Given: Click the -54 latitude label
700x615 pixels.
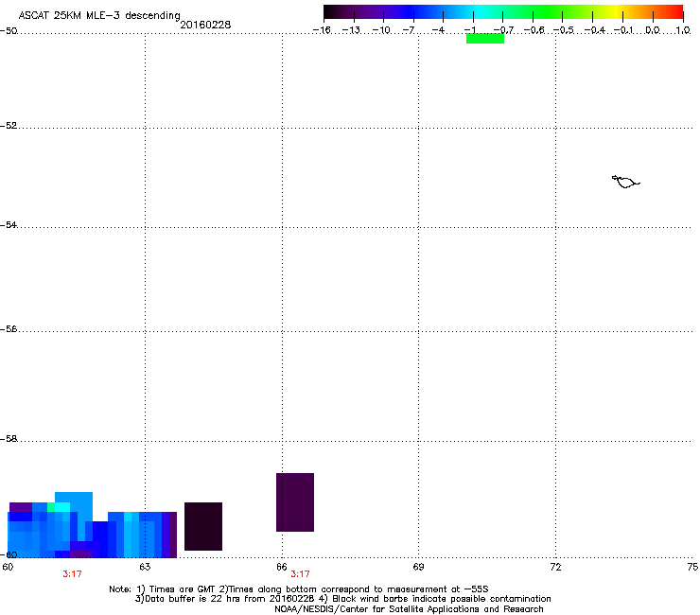Looking at the screenshot, I should coord(9,224).
